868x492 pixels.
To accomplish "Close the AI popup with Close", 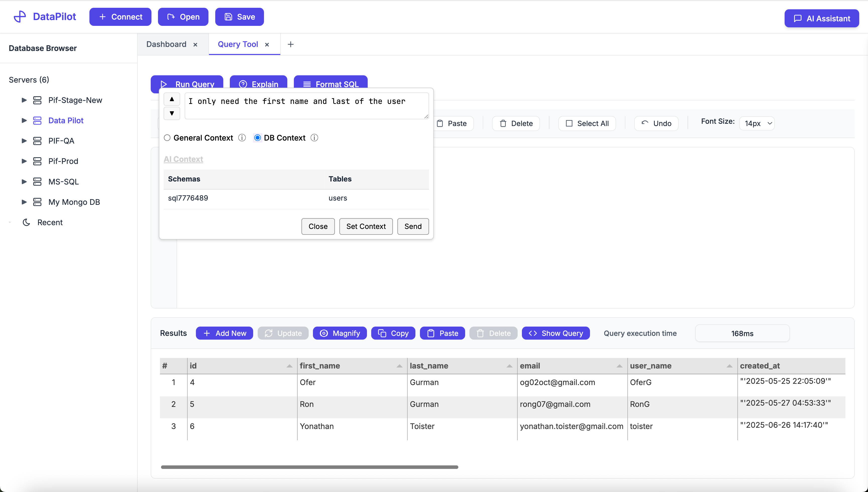I will pos(318,226).
